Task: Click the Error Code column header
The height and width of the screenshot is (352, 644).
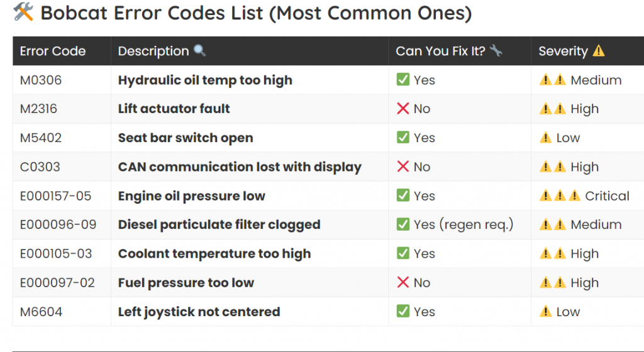Action: click(x=53, y=52)
